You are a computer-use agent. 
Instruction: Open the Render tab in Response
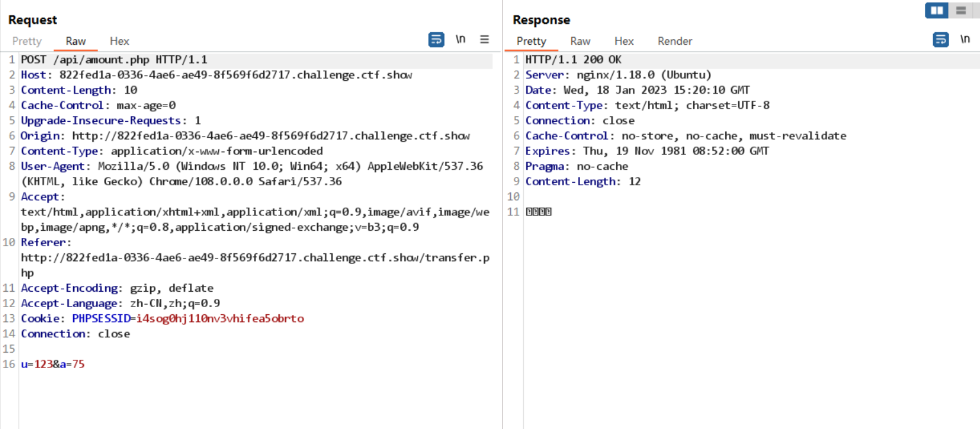[x=675, y=41]
